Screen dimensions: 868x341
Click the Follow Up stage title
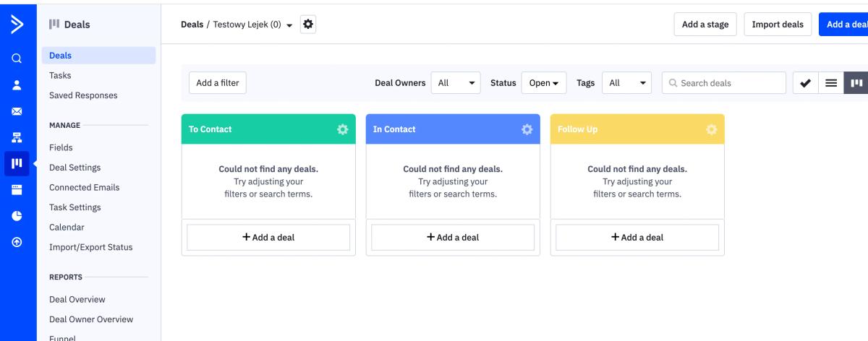[x=578, y=129]
